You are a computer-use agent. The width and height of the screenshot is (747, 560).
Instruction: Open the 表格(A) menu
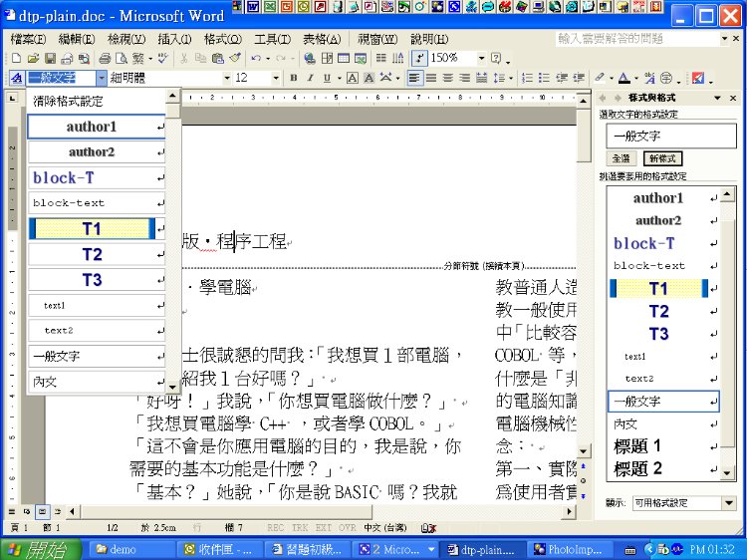point(322,39)
